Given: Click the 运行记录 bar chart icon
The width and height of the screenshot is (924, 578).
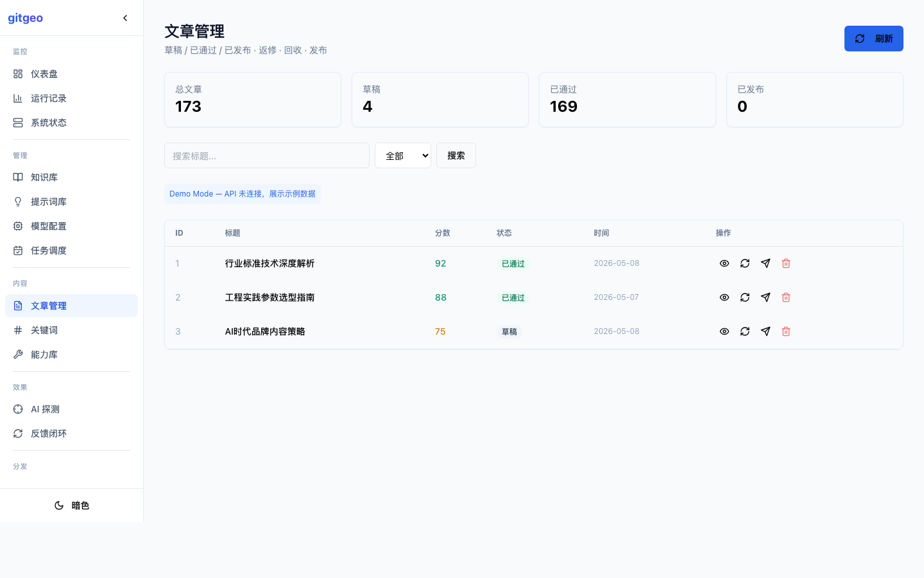Looking at the screenshot, I should point(18,98).
